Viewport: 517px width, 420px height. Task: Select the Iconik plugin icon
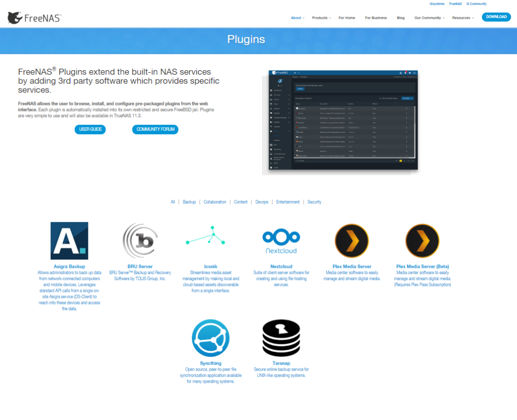[x=211, y=240]
